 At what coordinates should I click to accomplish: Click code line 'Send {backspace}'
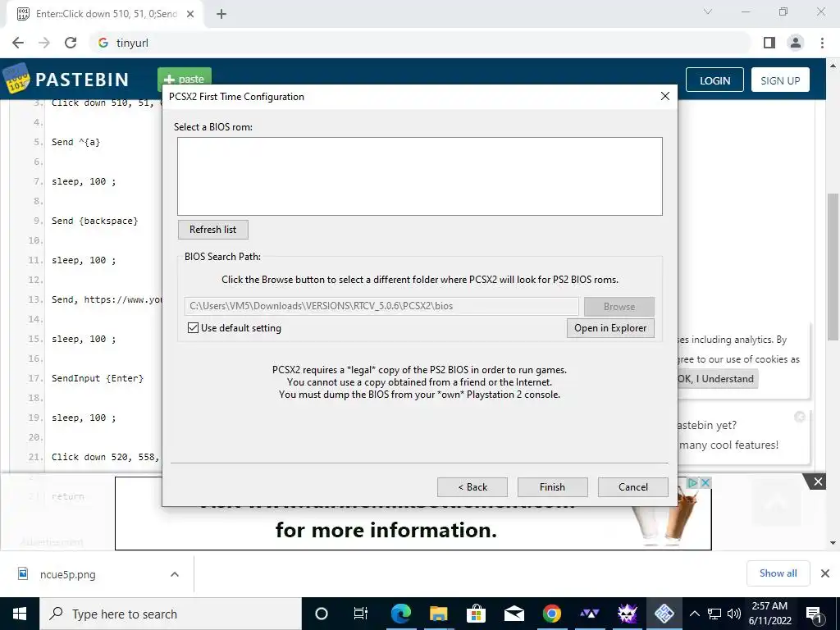click(x=95, y=221)
